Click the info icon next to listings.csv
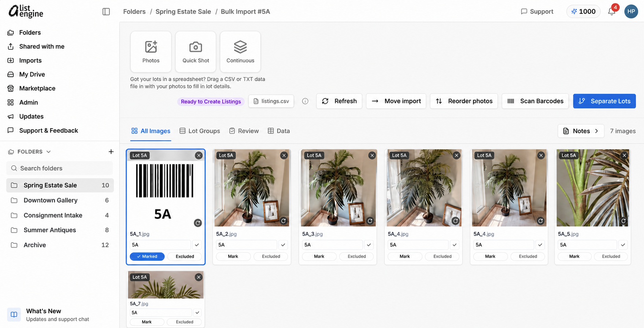The width and height of the screenshot is (644, 328). pos(305,101)
